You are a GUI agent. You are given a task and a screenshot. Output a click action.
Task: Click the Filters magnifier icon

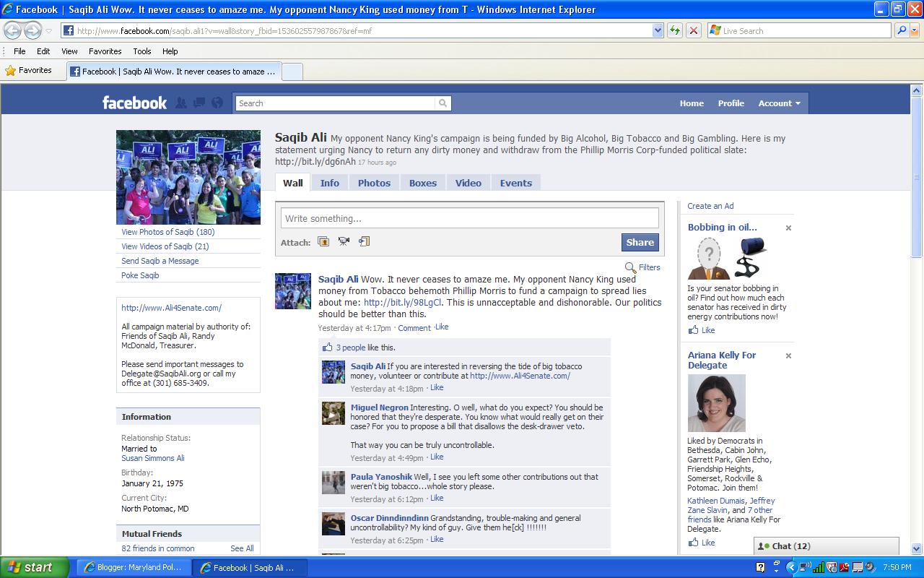(630, 267)
